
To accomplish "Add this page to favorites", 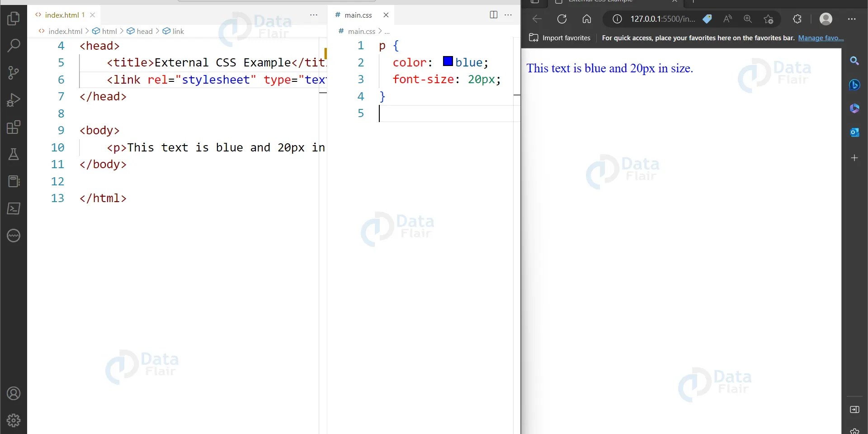I will pos(769,19).
